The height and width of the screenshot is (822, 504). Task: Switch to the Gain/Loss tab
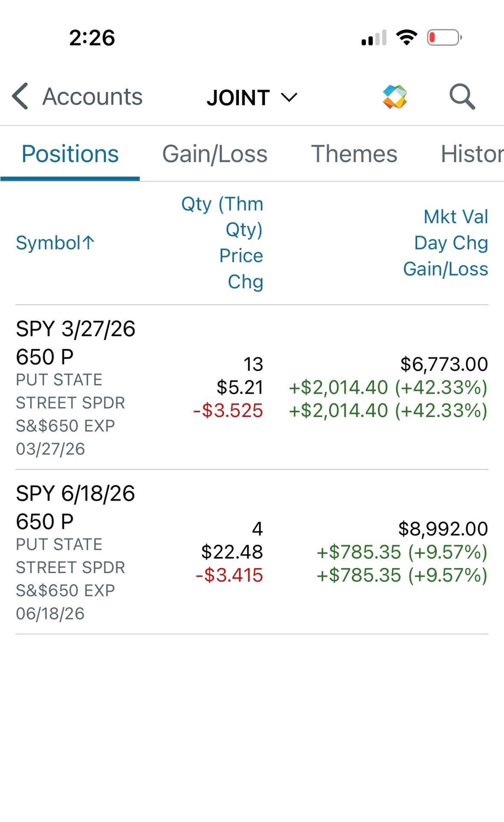[215, 154]
